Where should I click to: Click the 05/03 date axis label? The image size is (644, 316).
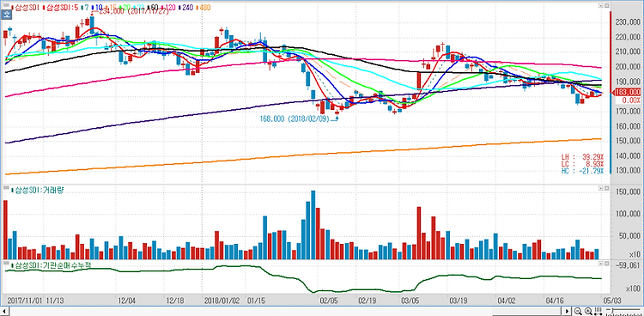click(611, 300)
